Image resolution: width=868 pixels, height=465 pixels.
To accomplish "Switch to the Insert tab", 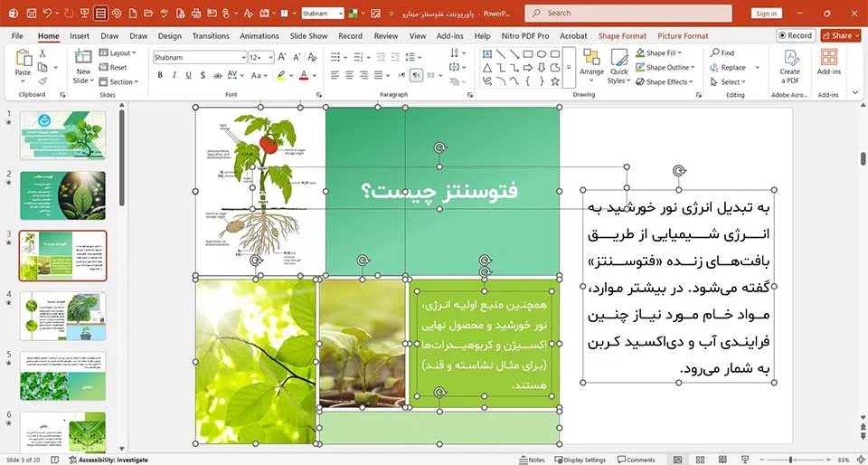I will (x=80, y=36).
